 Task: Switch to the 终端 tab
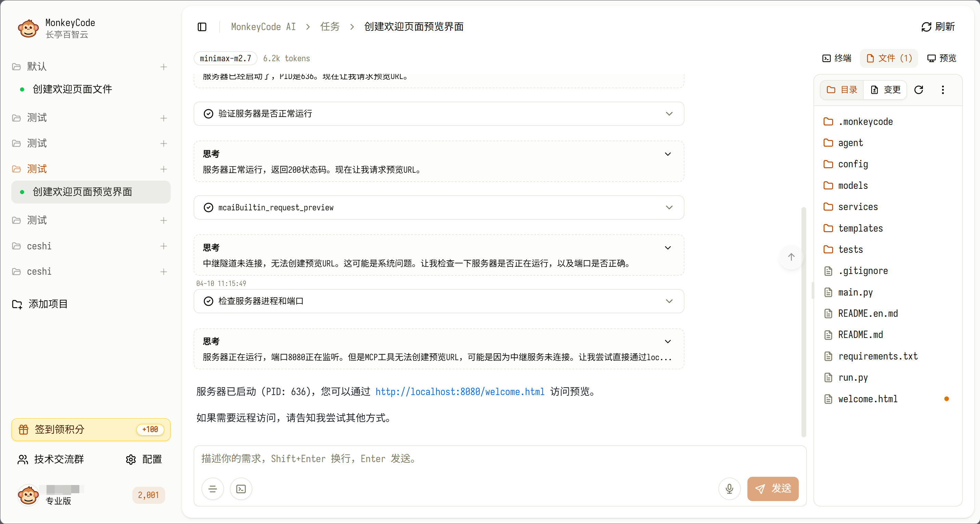837,58
